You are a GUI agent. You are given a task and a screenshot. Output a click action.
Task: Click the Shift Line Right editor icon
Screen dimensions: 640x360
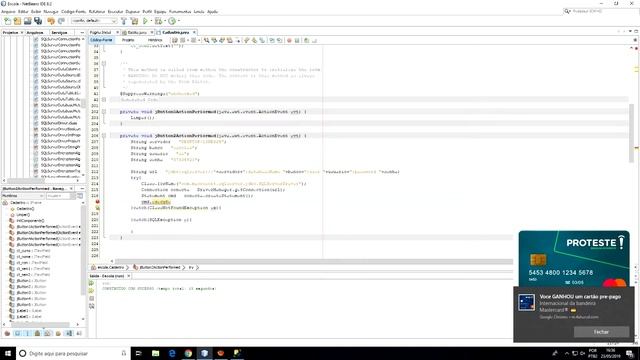pyautogui.click(x=280, y=40)
